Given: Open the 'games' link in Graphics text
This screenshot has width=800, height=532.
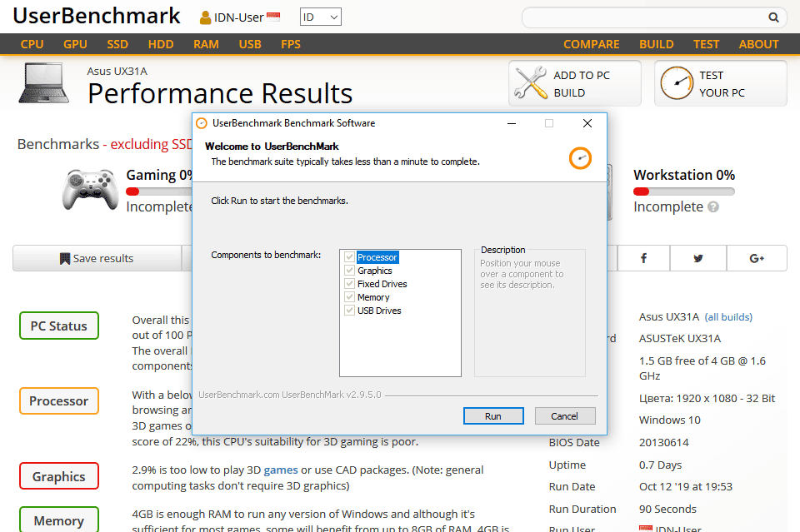Looking at the screenshot, I should (281, 470).
